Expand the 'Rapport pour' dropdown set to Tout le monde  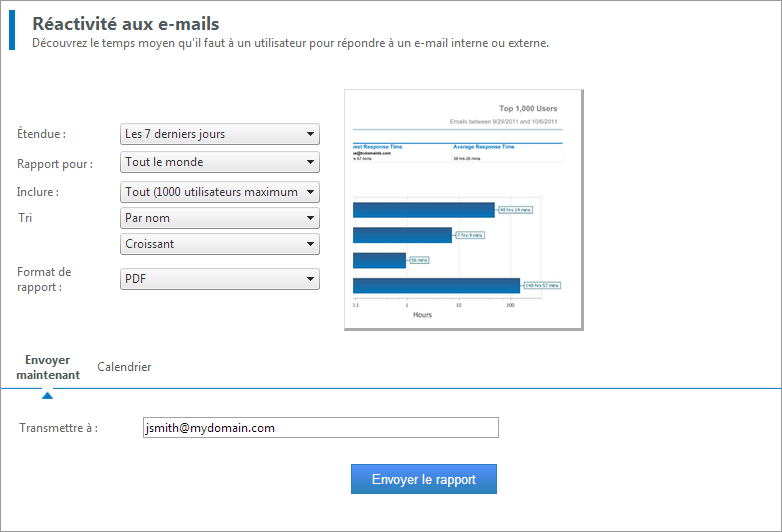pyautogui.click(x=219, y=162)
